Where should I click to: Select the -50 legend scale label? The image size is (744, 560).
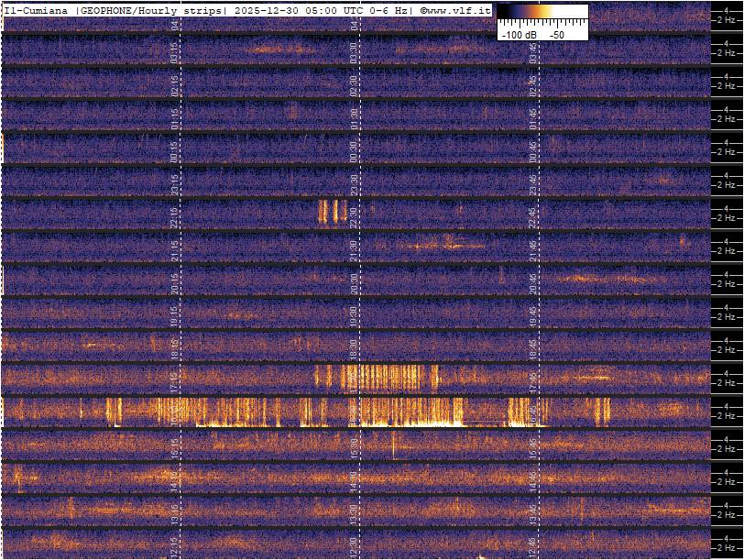(557, 34)
